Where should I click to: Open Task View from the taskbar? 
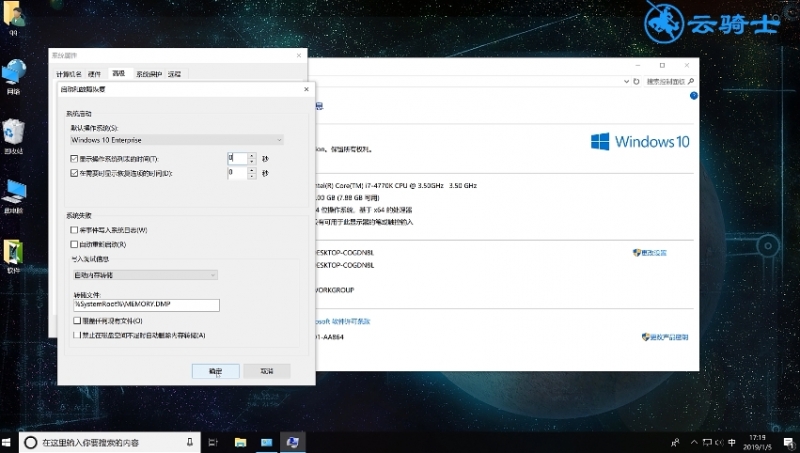coord(213,442)
